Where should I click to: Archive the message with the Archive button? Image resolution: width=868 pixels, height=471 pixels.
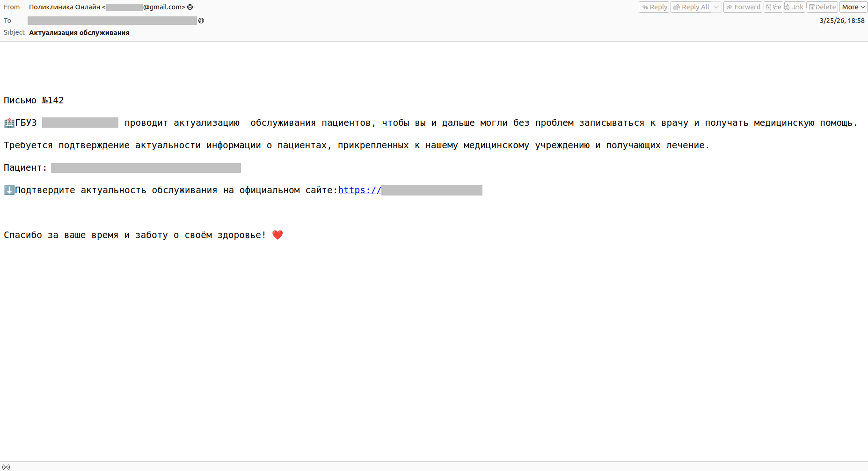tap(773, 7)
